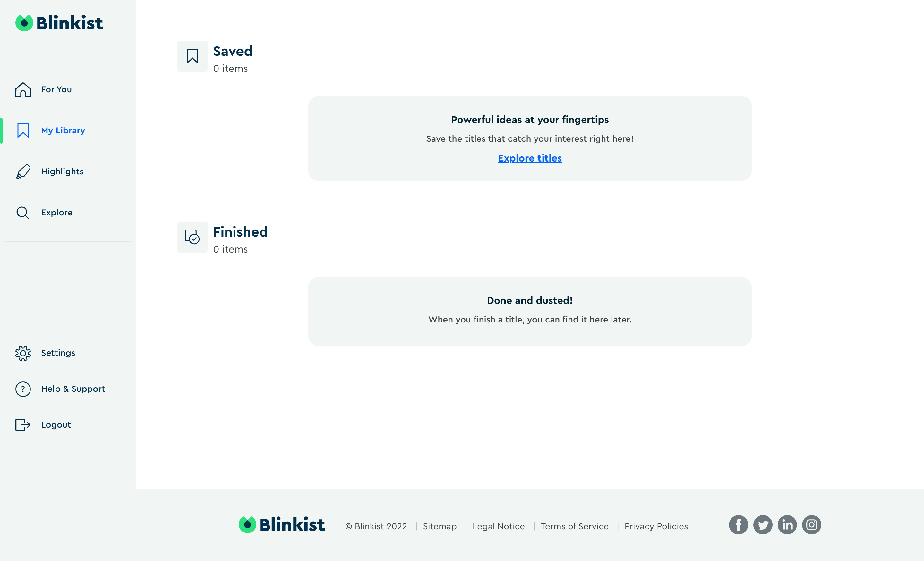Viewport: 924px width, 561px height.
Task: Click the Explore magnifying glass icon
Action: click(23, 213)
